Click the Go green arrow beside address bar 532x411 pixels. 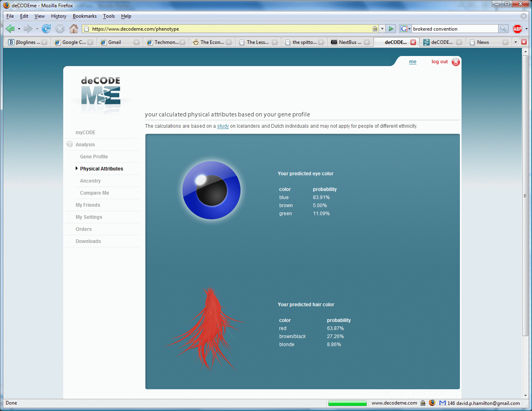pyautogui.click(x=391, y=29)
